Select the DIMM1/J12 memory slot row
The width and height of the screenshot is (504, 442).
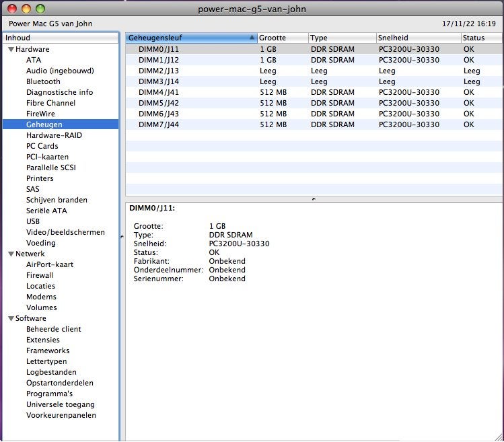pyautogui.click(x=314, y=60)
